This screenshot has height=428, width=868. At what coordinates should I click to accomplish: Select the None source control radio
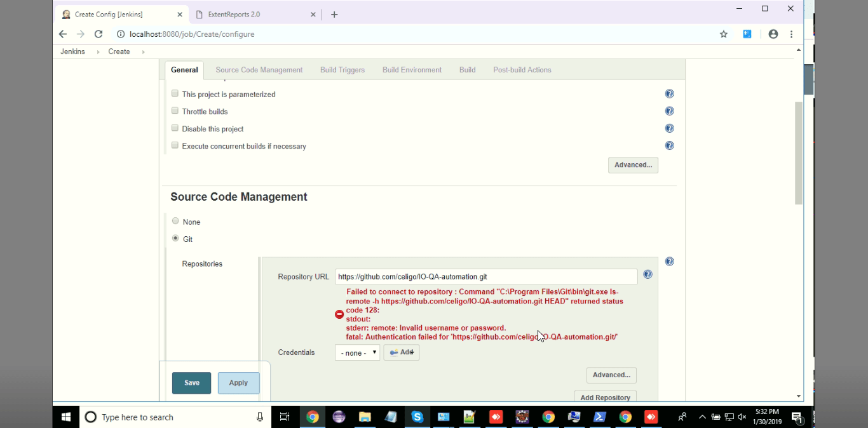175,221
